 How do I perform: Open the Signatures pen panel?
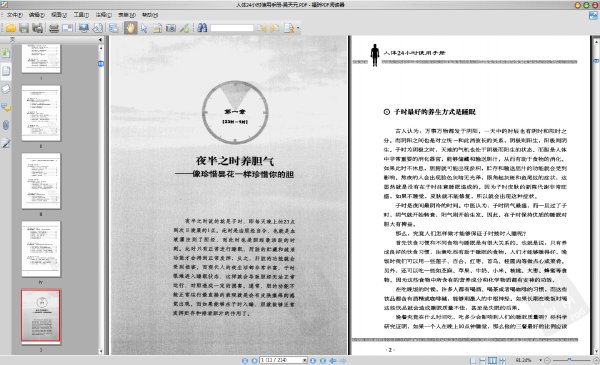[6, 143]
